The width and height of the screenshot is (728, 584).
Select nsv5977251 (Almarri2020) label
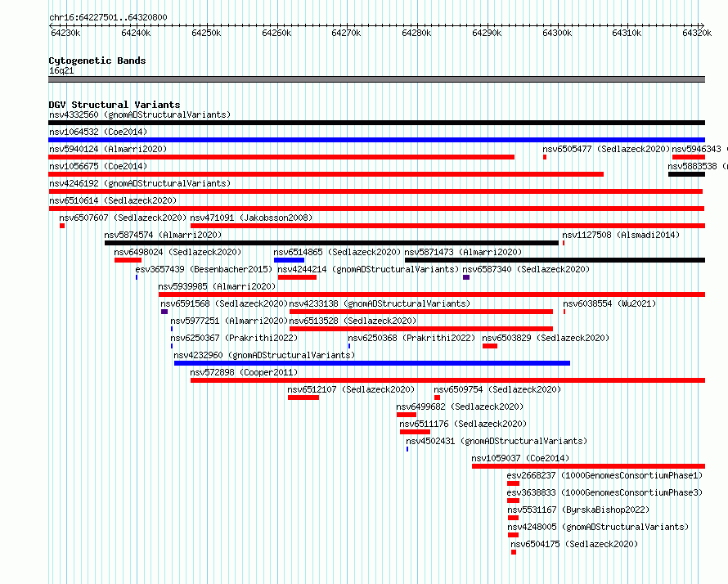[229, 321]
